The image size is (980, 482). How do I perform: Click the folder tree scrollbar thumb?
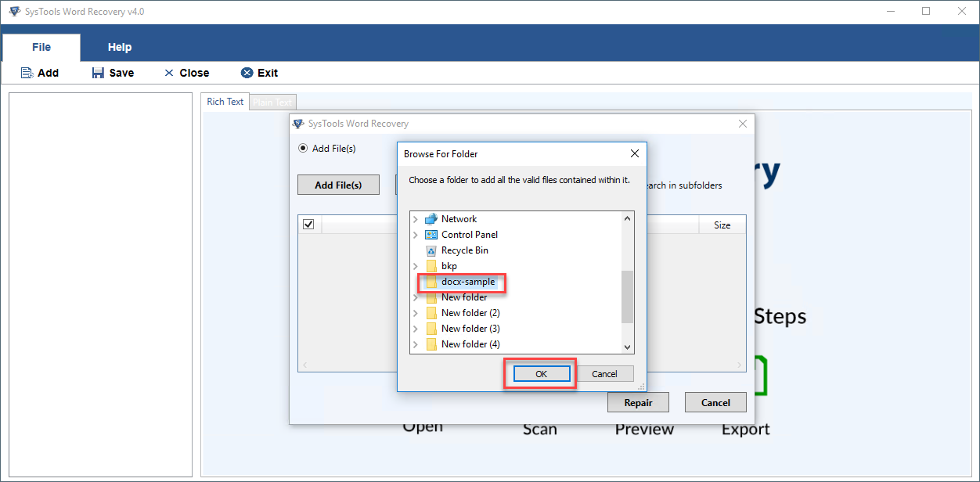click(627, 297)
